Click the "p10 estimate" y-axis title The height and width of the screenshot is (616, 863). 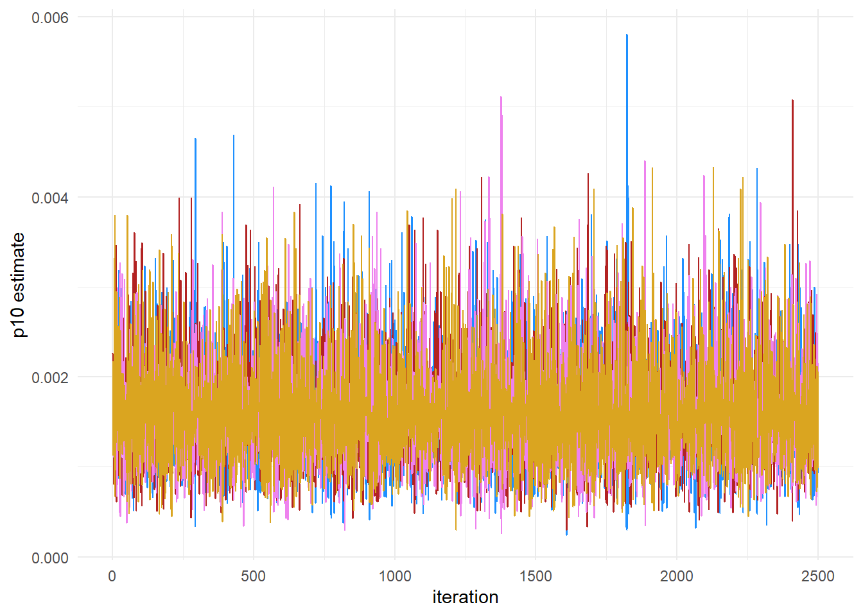pos(19,286)
